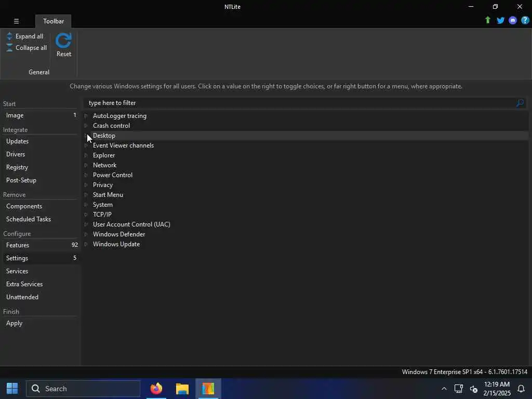Open the Twitter bird icon
Image resolution: width=532 pixels, height=399 pixels.
click(x=500, y=20)
